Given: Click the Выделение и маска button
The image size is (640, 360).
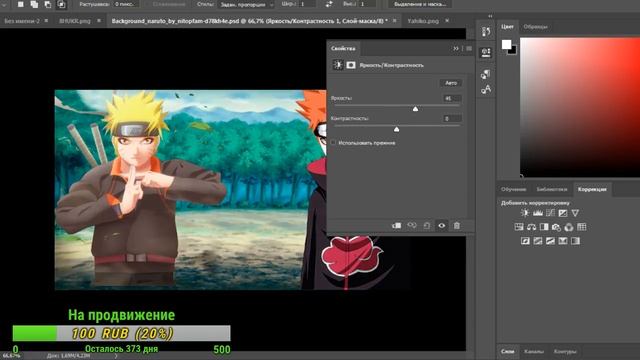Looking at the screenshot, I should (x=420, y=4).
